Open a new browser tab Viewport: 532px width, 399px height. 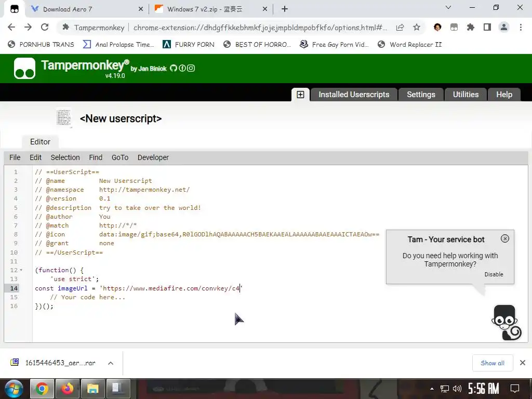pyautogui.click(x=285, y=9)
